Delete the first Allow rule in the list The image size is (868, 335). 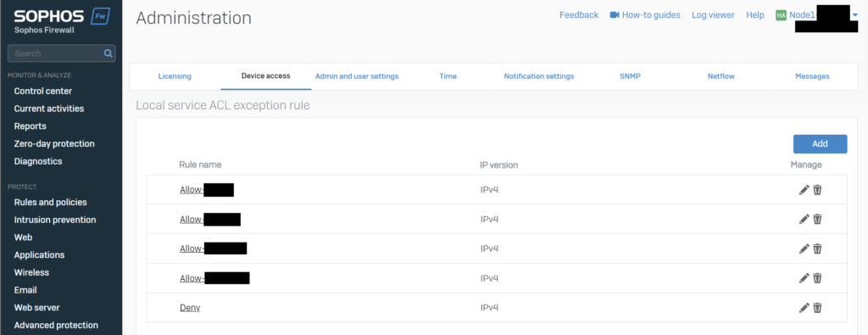pos(817,190)
